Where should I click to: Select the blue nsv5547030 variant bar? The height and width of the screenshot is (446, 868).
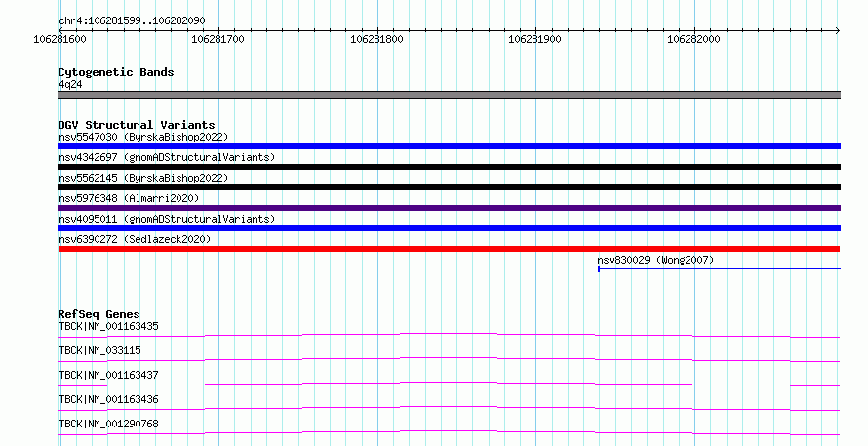coord(449,146)
